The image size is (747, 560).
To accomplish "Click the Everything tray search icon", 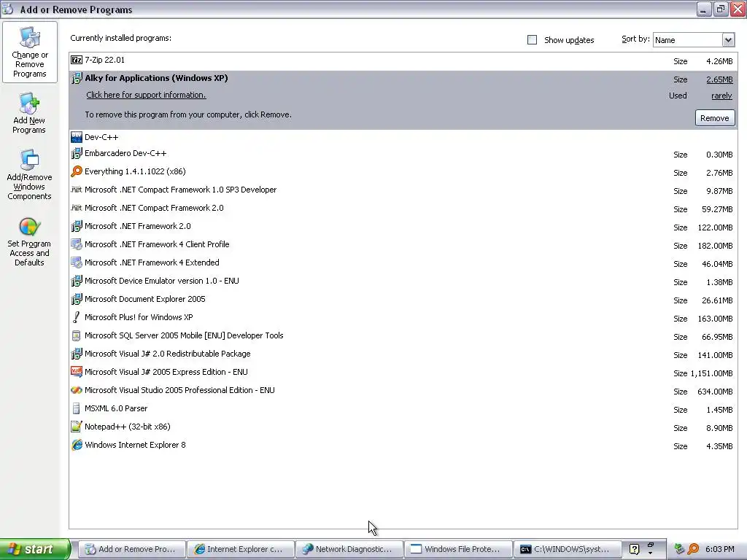I will click(694, 549).
